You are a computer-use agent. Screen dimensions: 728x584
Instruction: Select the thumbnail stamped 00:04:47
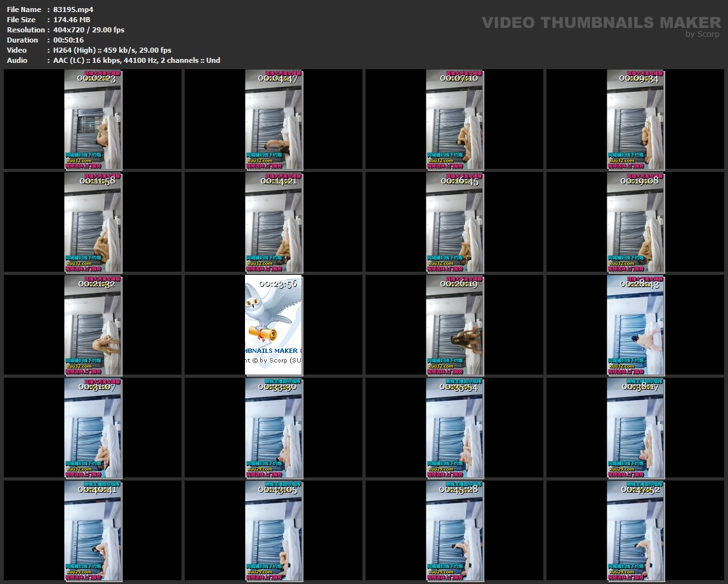(274, 120)
